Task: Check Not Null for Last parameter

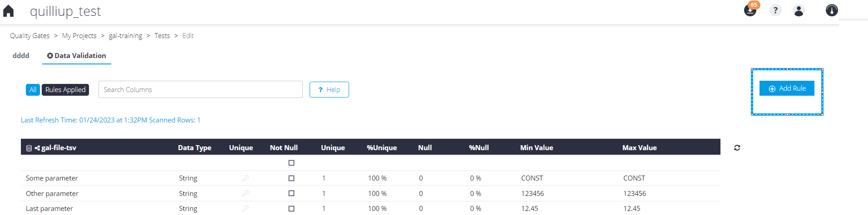Action: 291,209
